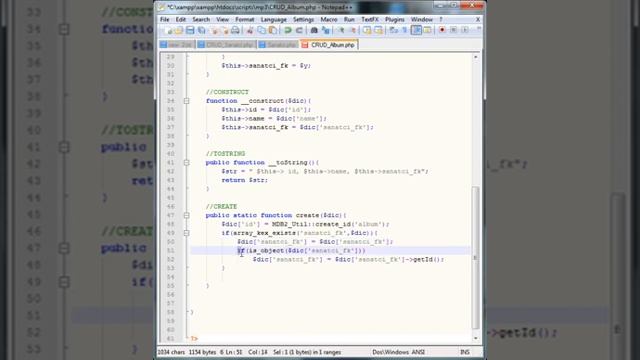640x360 pixels.
Task: Open the File menu
Action: tap(164, 20)
